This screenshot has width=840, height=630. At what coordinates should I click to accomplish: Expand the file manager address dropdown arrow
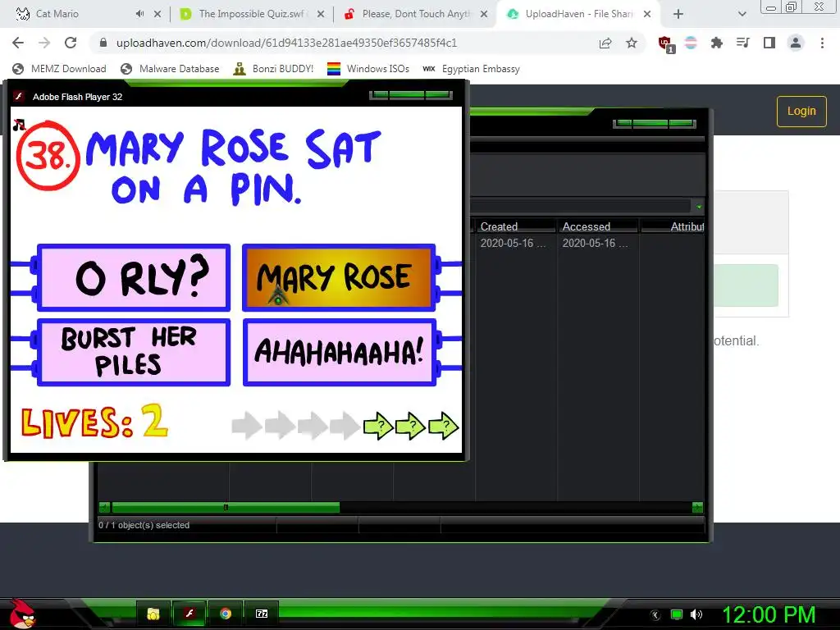tap(699, 207)
